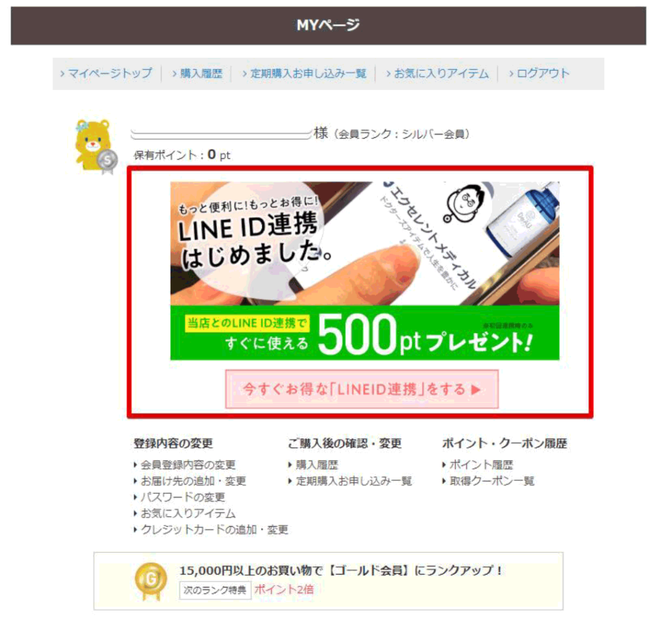Open the LINE ID連携 promotional banner image

click(365, 271)
